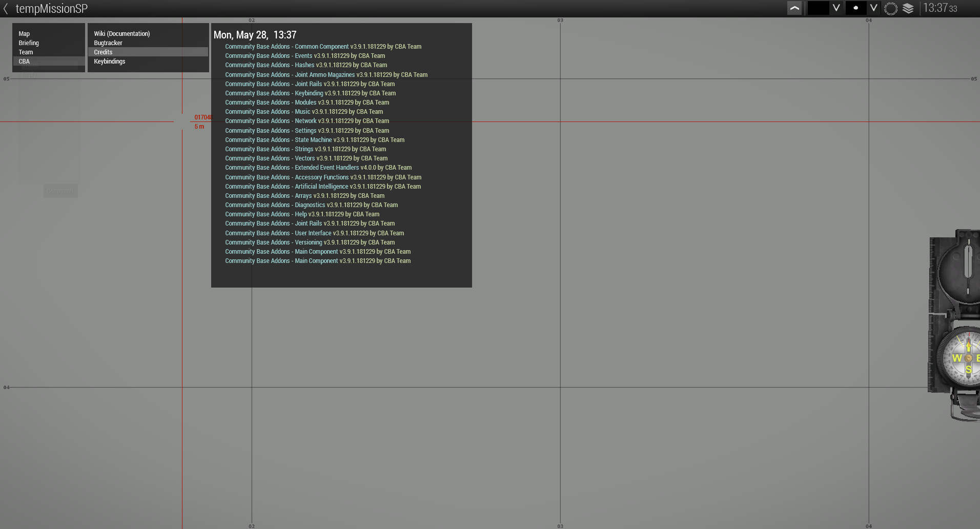Click the 'Versioning' credit line
Viewport: 980px width, 529px height.
[x=310, y=242]
